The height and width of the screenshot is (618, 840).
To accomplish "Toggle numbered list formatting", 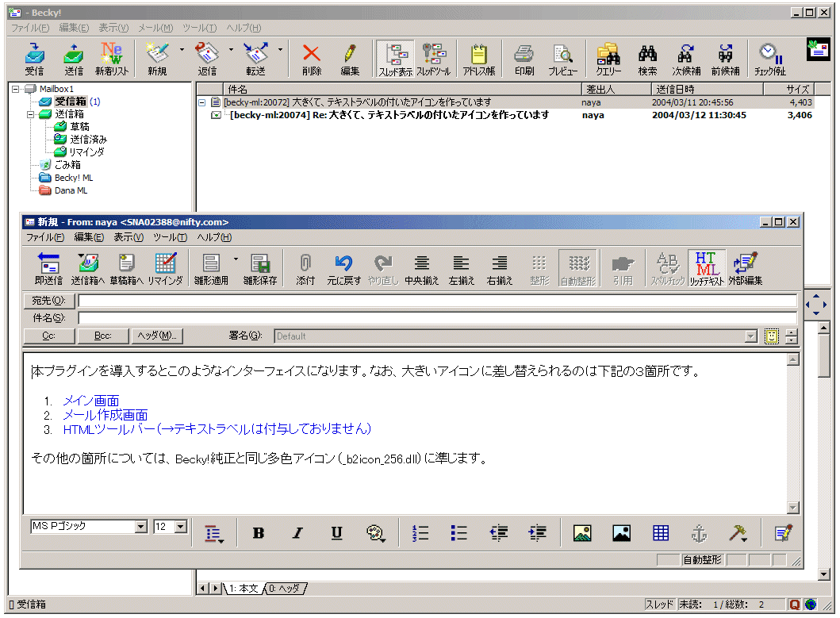I will click(x=420, y=533).
